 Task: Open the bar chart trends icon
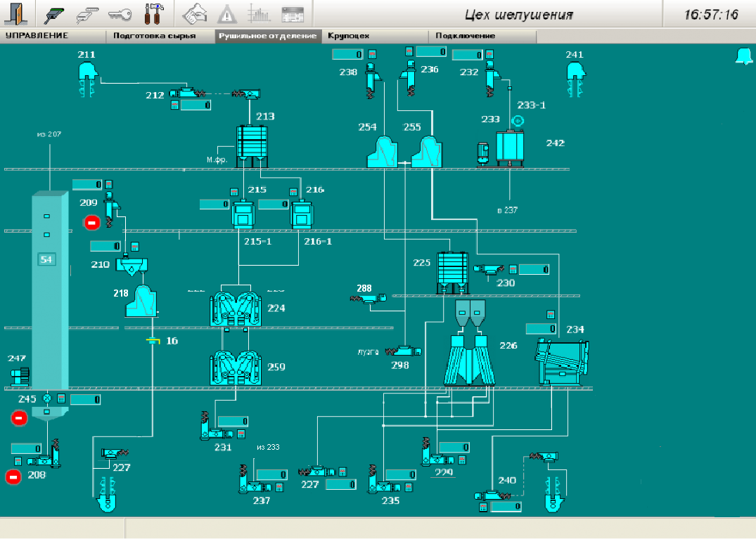(260, 13)
